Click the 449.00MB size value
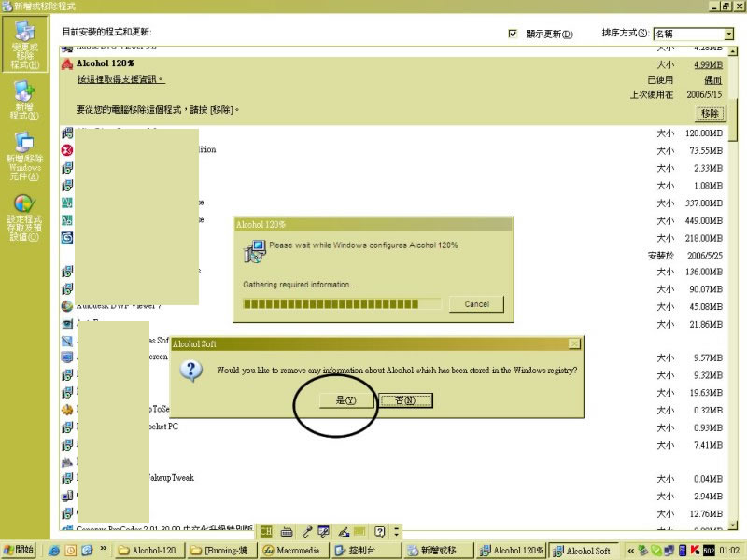This screenshot has width=747, height=560. pyautogui.click(x=704, y=221)
